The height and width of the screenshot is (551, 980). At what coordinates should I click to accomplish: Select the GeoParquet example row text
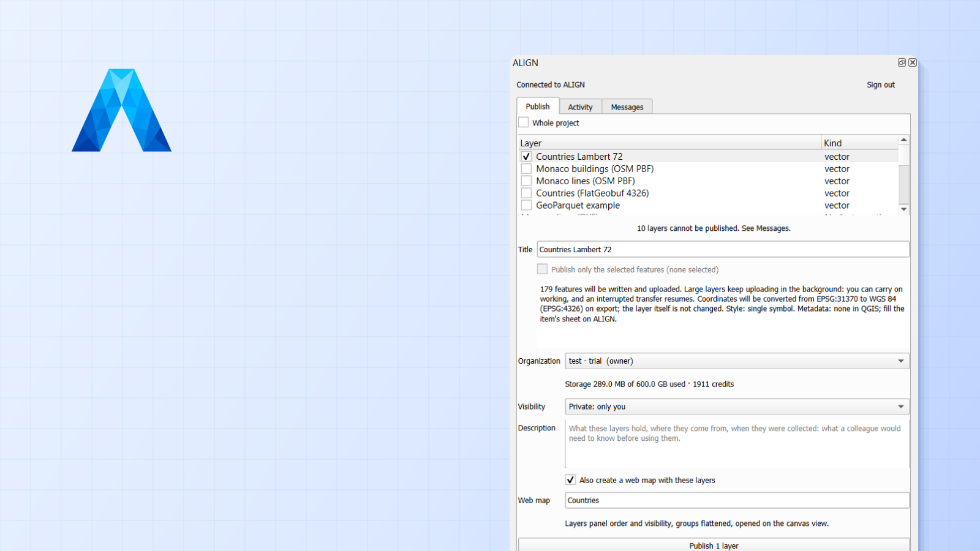click(578, 206)
